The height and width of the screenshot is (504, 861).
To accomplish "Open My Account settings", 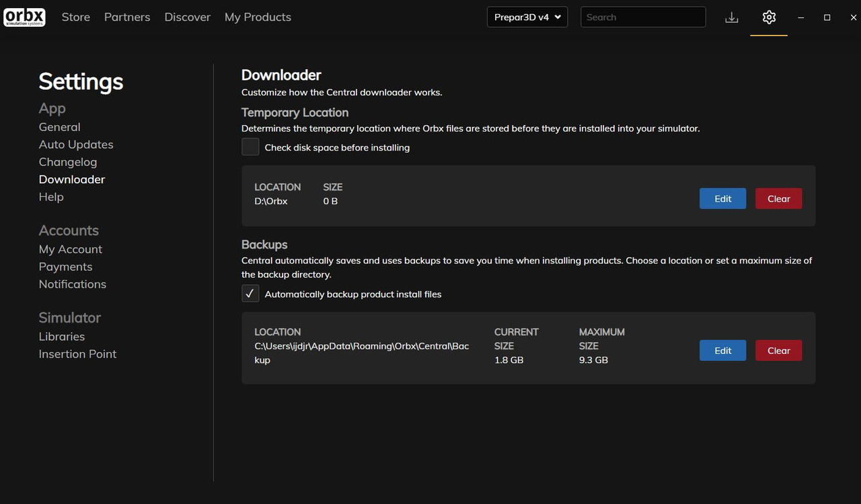I will coord(71,249).
